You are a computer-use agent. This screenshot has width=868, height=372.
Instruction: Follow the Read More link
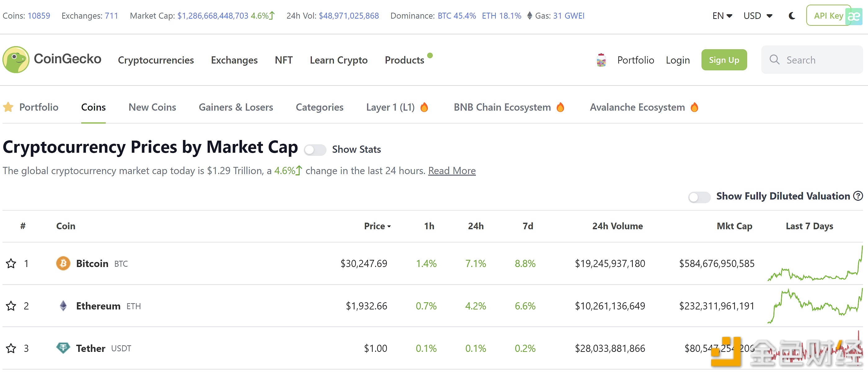click(452, 171)
